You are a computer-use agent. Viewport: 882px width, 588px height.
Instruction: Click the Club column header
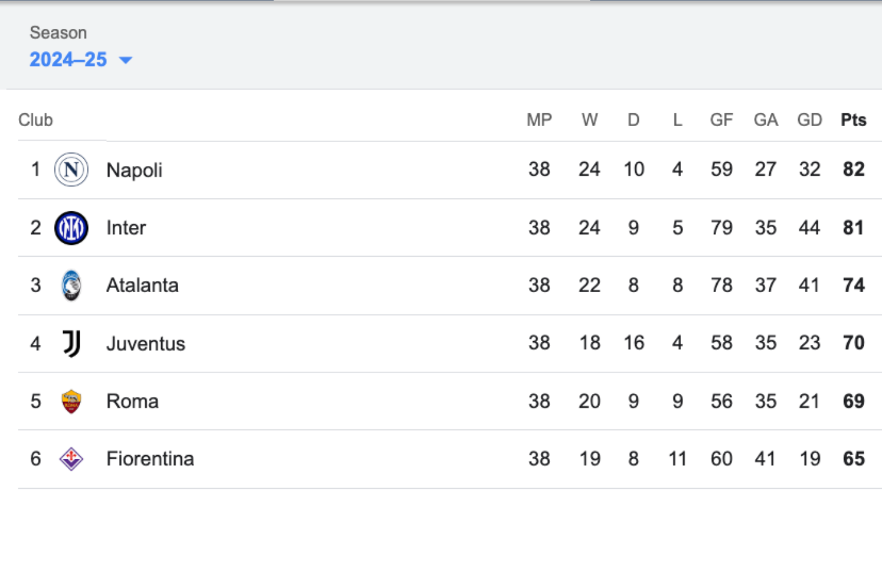(36, 120)
